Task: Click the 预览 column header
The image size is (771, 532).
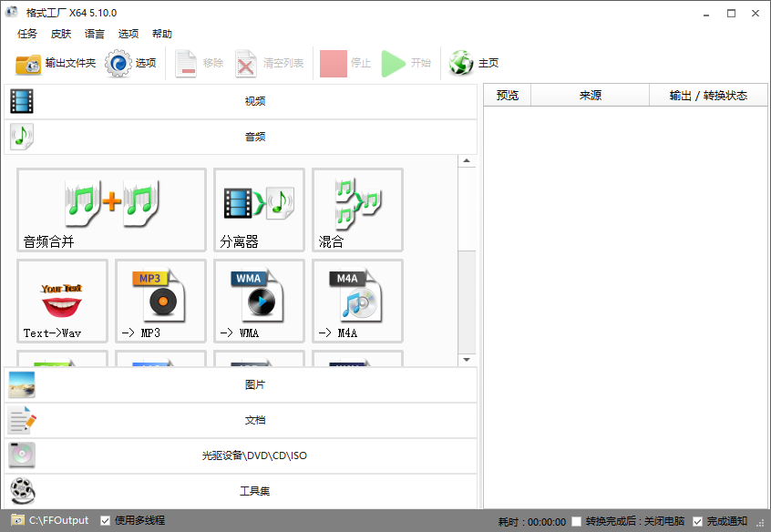Action: (508, 95)
